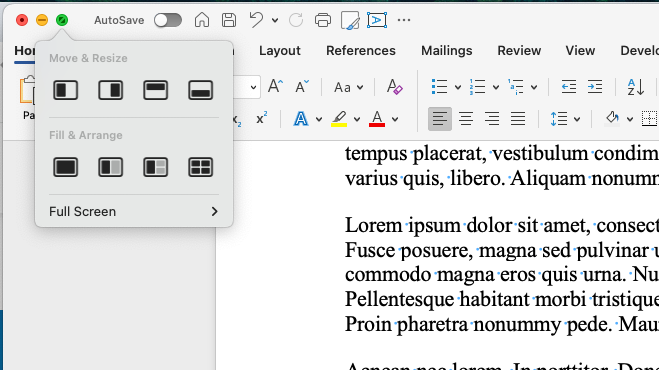The height and width of the screenshot is (370, 659).
Task: Click the line starting 'Proin pharetra'
Action: 502,324
